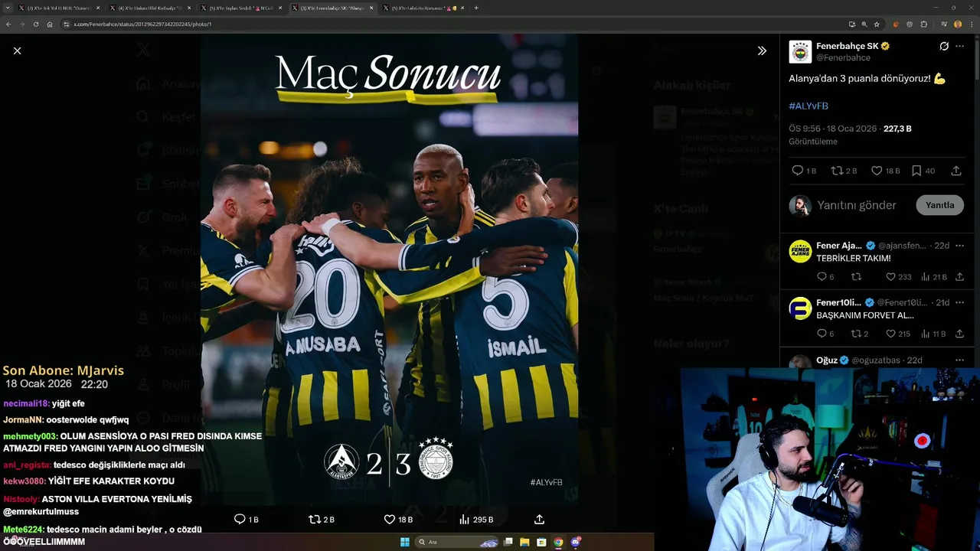The image size is (980, 551).
Task: Open more options on the Fener10li reply
Action: click(959, 302)
